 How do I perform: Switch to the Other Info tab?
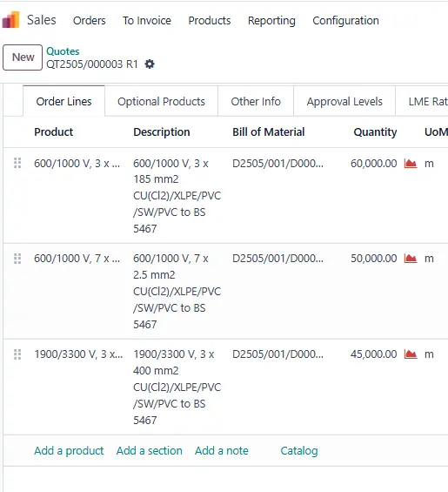pos(256,101)
